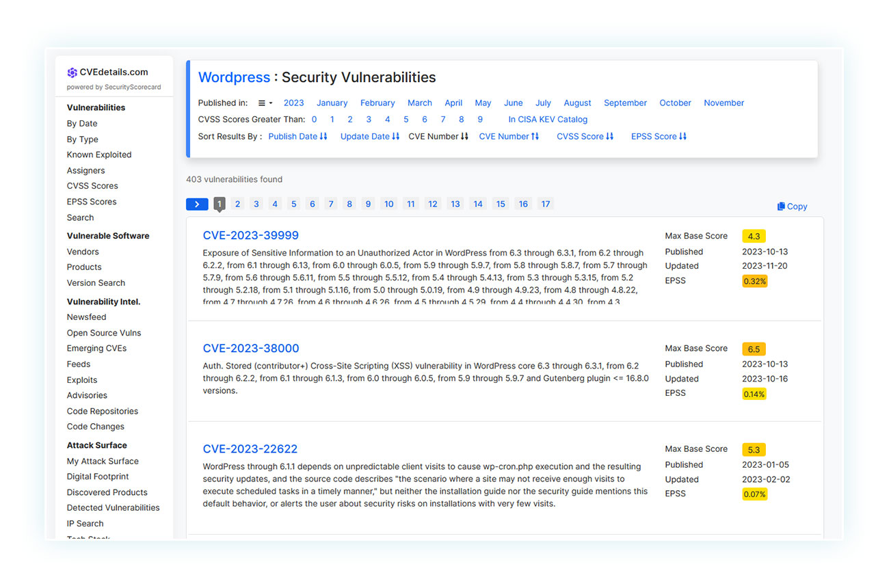This screenshot has height=588, width=889.
Task: Select current page 1 in pagination
Action: [x=219, y=204]
